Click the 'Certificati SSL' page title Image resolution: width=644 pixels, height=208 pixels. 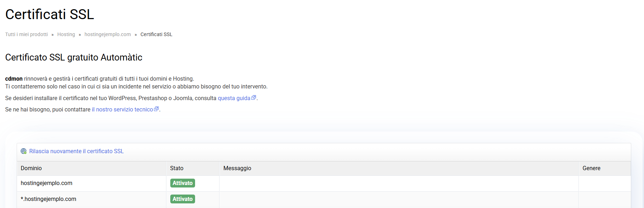[50, 15]
